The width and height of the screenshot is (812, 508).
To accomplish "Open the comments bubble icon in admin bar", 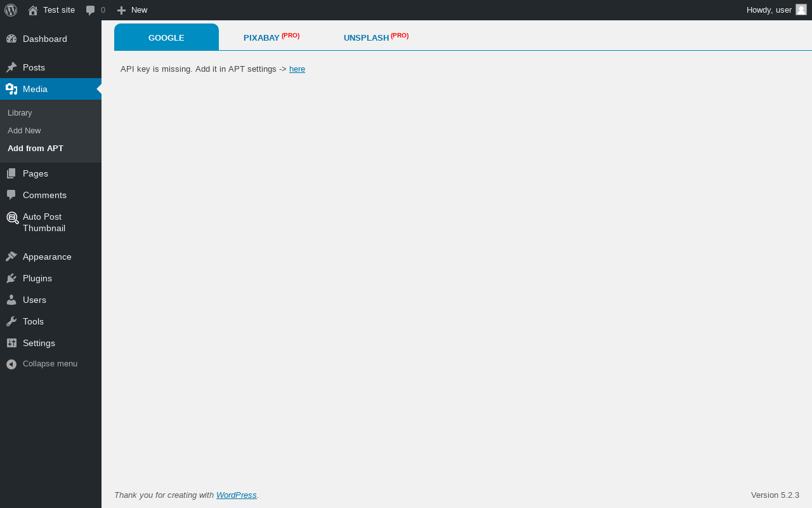I will tap(91, 10).
